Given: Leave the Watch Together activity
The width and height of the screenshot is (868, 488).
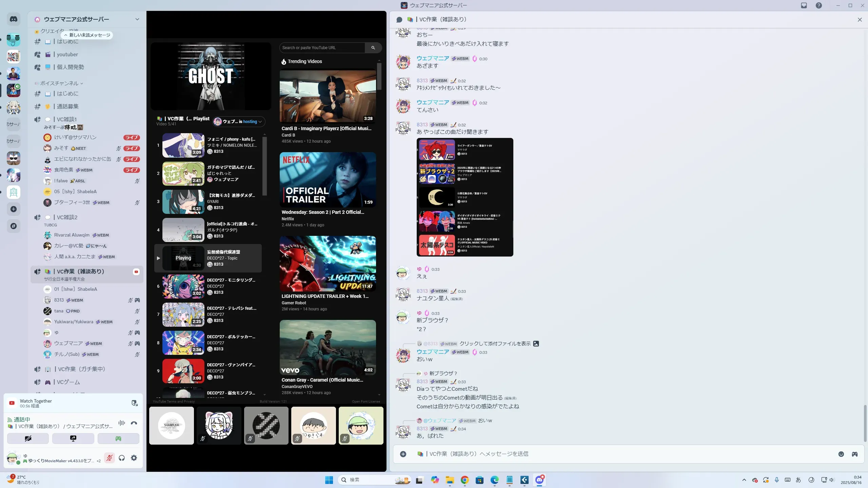Looking at the screenshot, I should pyautogui.click(x=134, y=403).
